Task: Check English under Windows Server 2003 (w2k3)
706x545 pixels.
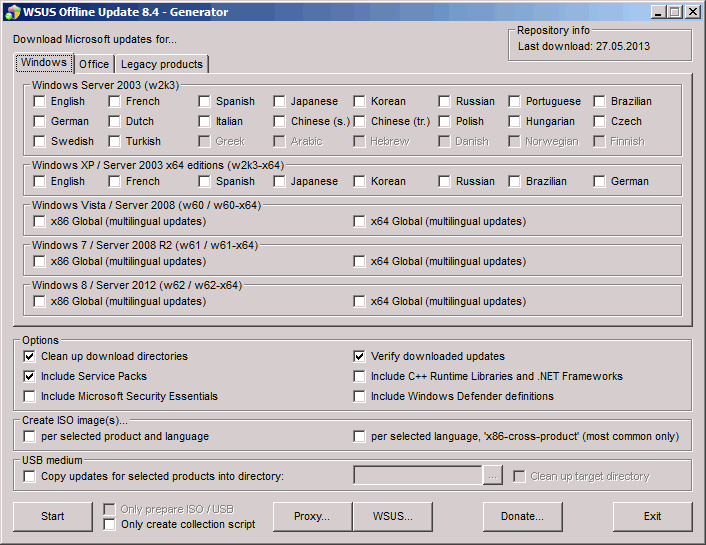Action: click(x=40, y=101)
